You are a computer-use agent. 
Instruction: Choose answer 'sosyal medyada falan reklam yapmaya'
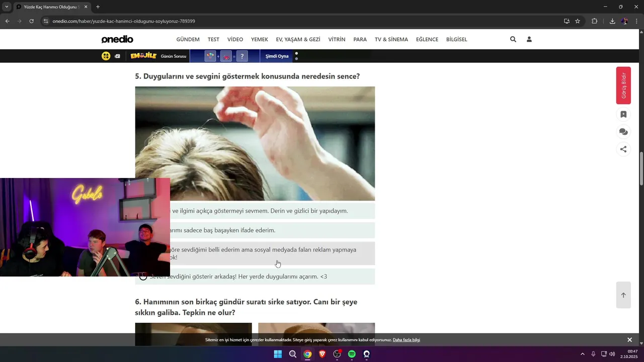pos(255,253)
